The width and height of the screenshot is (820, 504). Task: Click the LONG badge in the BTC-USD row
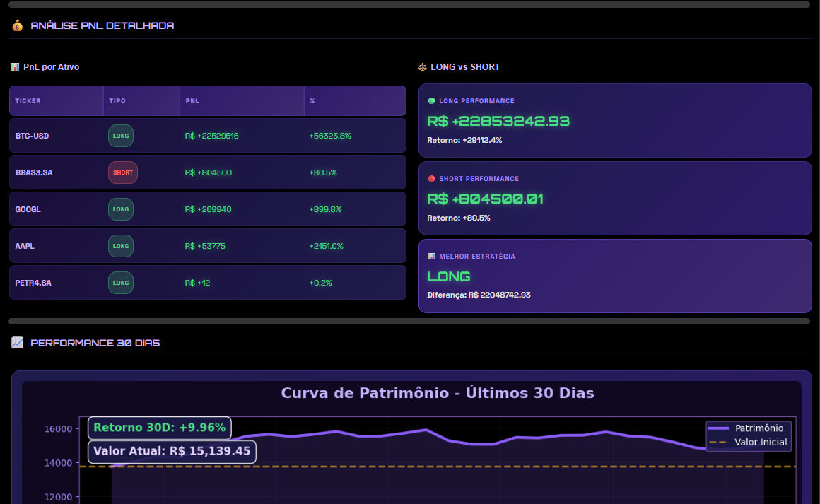coord(121,136)
